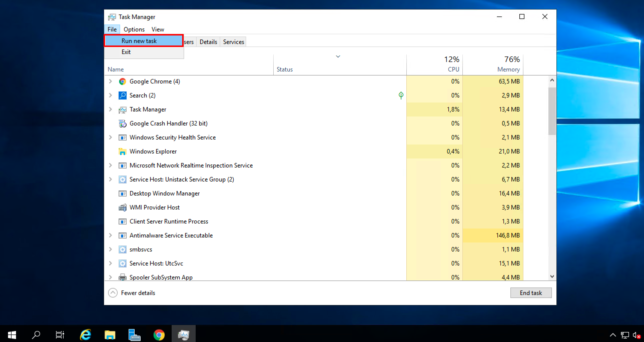Open Server Manager from the taskbar
The height and width of the screenshot is (342, 644).
[134, 334]
